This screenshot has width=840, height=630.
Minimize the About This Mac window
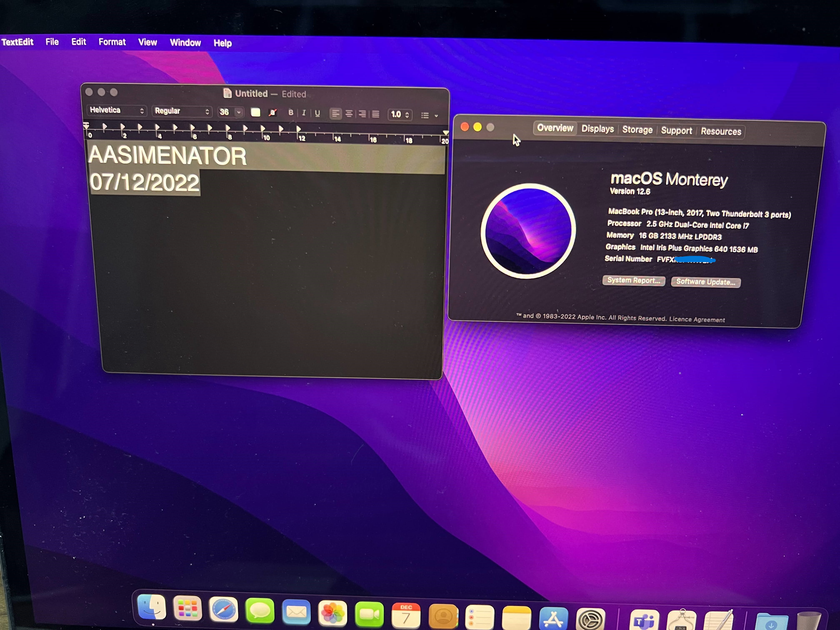click(x=477, y=127)
